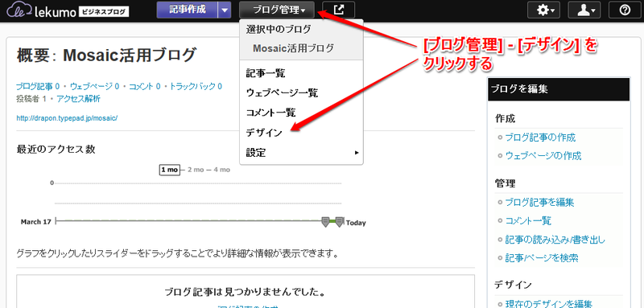Open the アクセス解析 link

[x=78, y=99]
